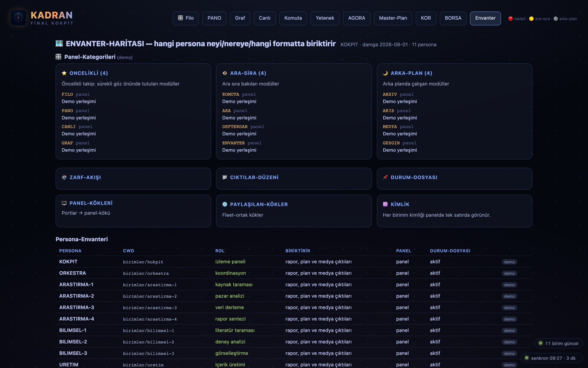Click the ID icon on KİMLİK card
Viewport: 588px width, 368px height.
[x=385, y=204]
